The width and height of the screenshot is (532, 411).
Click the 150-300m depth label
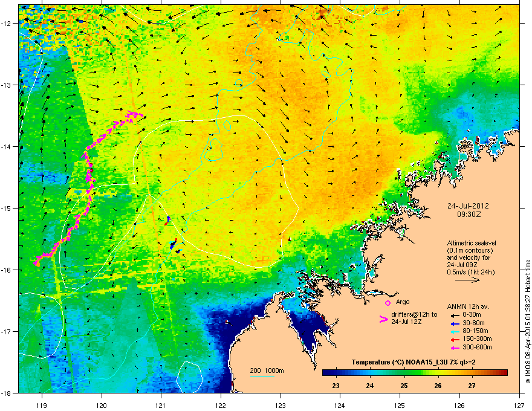477,338
